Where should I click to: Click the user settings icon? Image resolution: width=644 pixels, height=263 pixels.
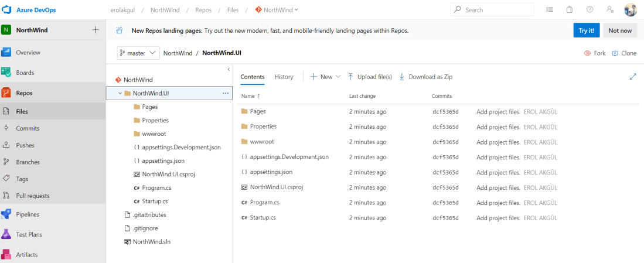tap(610, 9)
